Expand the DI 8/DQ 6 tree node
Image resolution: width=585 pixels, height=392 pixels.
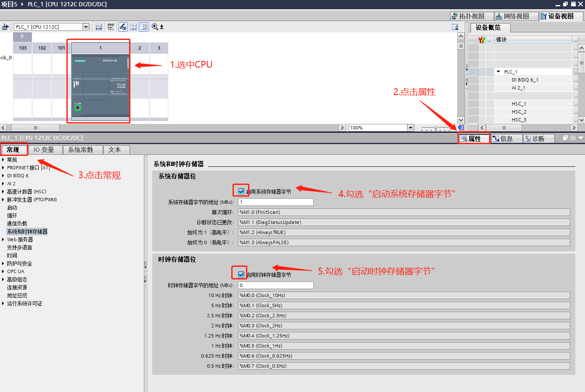pos(3,176)
